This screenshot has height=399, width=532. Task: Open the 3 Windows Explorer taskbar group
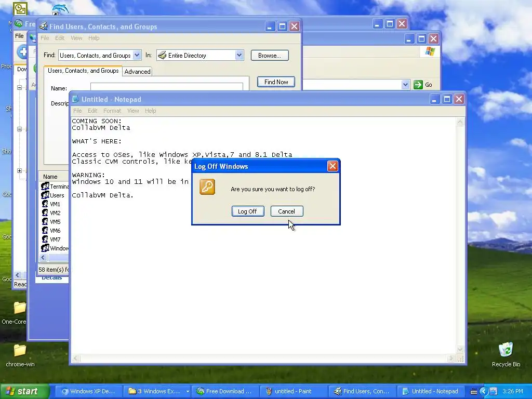pos(156,391)
